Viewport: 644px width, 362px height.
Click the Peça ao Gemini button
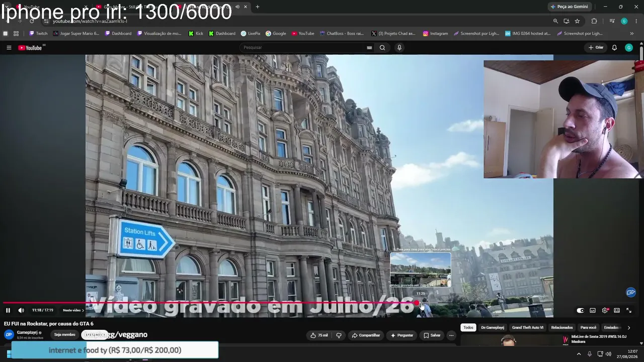(570, 7)
